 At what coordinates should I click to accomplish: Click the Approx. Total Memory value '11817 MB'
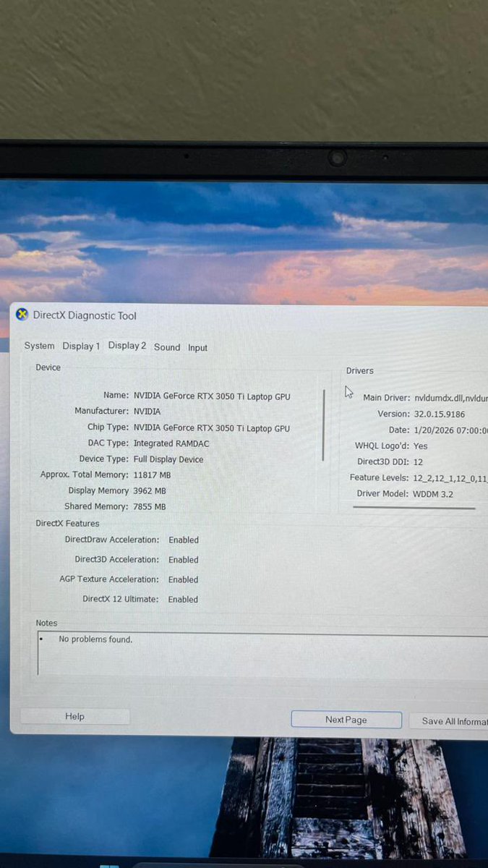(x=153, y=475)
